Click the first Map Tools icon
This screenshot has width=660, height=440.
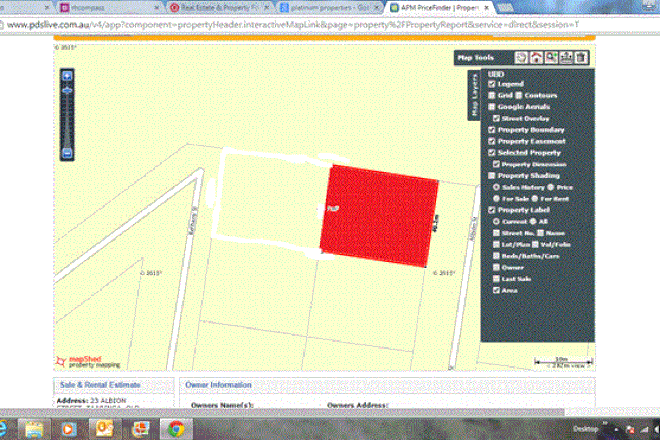coord(520,58)
